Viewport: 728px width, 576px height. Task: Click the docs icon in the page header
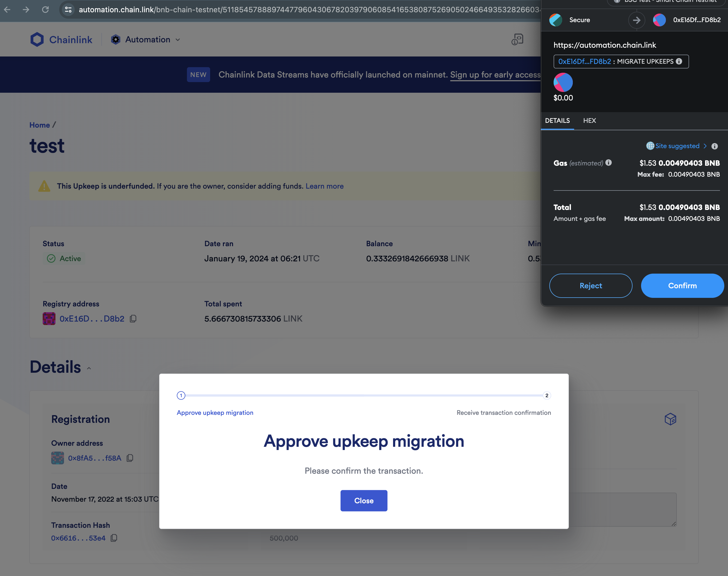pos(517,39)
